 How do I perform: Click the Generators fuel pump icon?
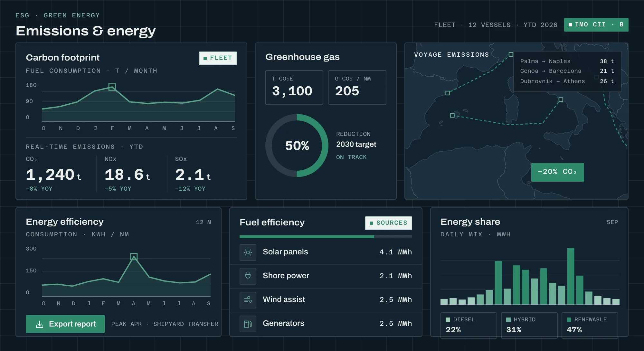tap(248, 324)
